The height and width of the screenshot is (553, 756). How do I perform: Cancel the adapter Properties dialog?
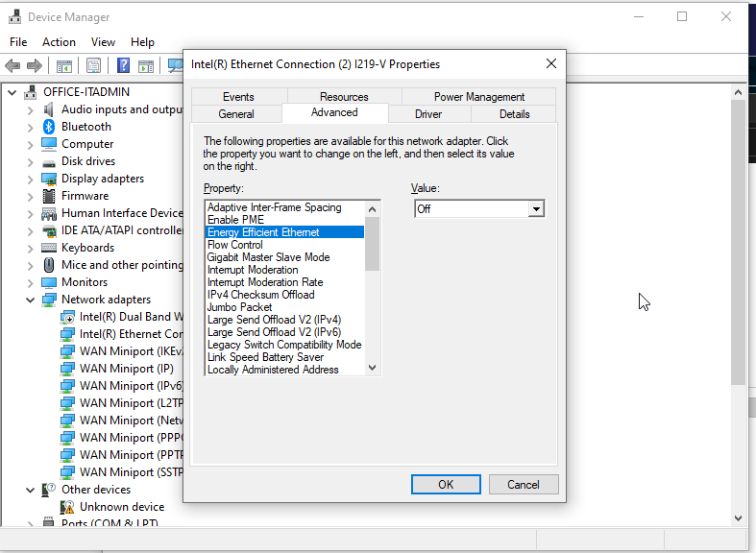pyautogui.click(x=524, y=485)
